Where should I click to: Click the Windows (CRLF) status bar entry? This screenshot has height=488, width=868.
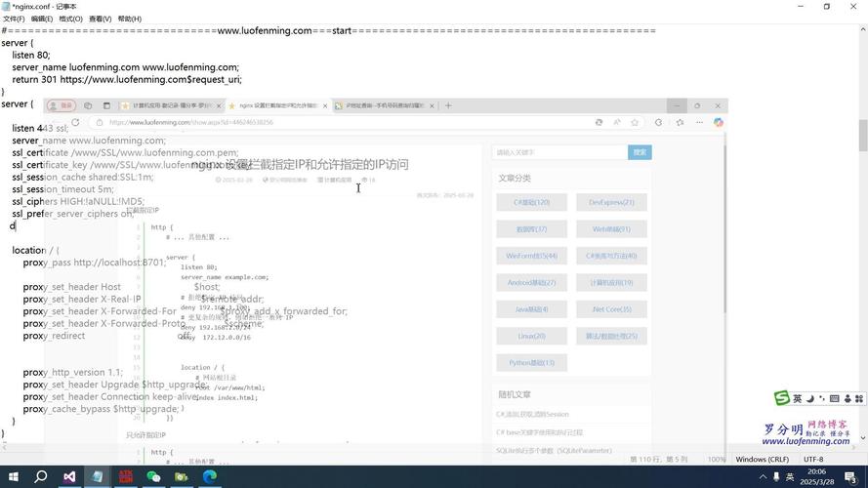coord(762,460)
